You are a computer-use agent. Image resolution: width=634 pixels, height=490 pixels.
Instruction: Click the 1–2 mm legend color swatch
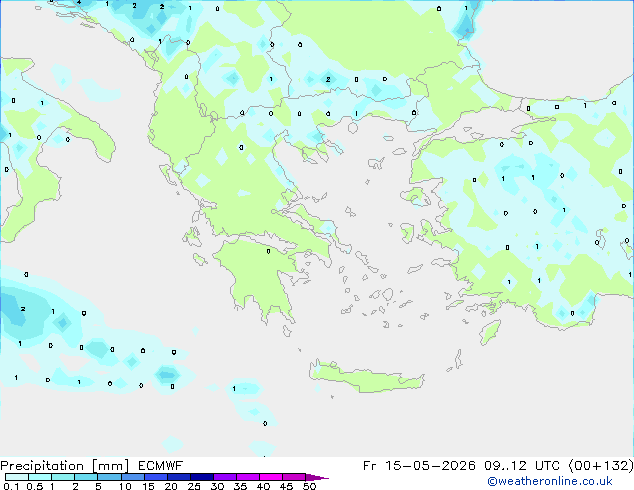63,477
